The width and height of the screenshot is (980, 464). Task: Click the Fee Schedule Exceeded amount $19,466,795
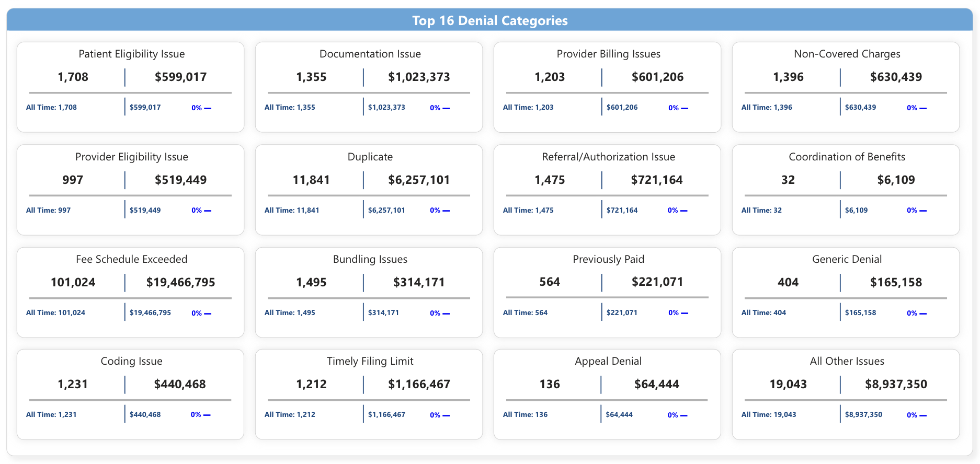180,282
